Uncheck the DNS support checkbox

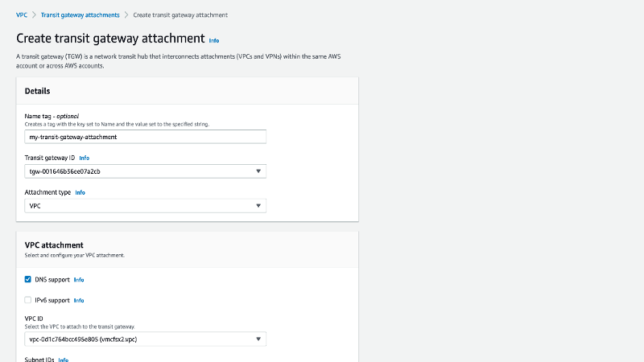28,280
